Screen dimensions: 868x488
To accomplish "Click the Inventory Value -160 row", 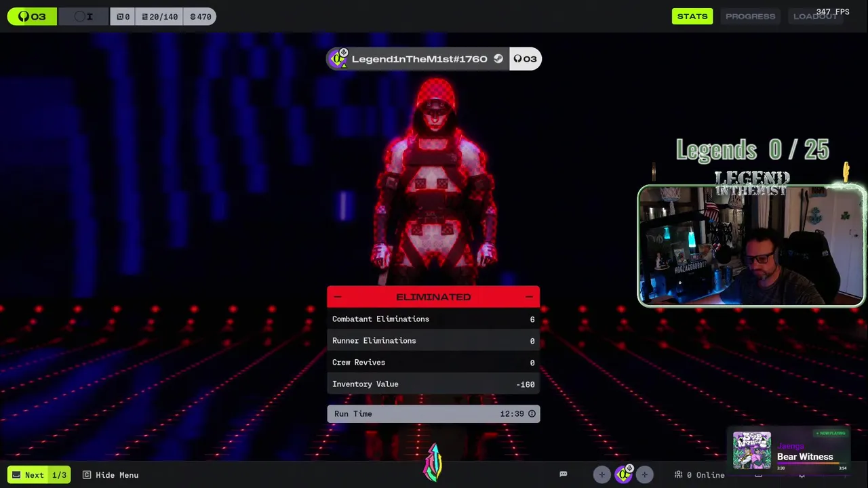I will coord(433,384).
